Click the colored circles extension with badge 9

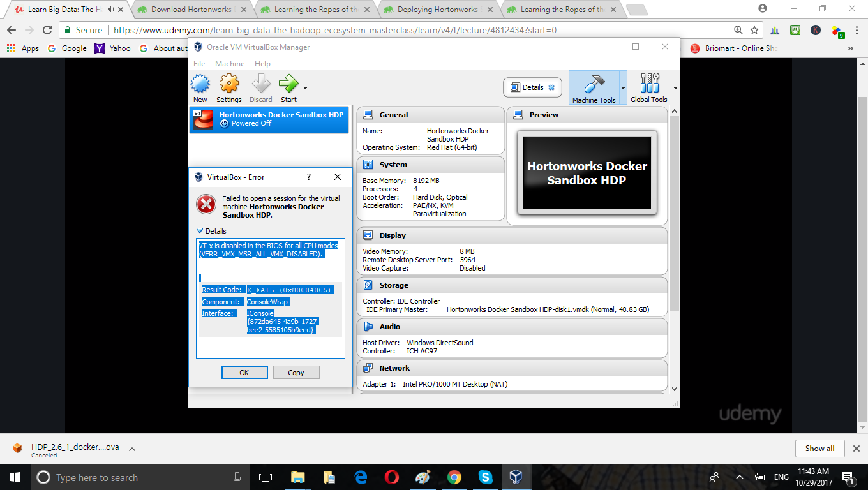837,31
